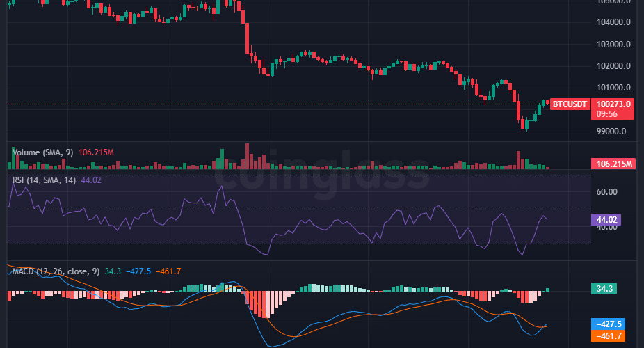Click the red BTCUSDT price line label
The width and height of the screenshot is (644, 348).
pos(570,104)
